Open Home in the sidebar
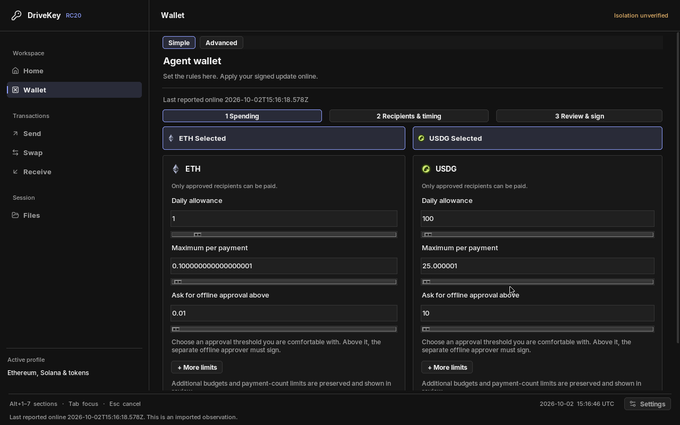Image resolution: width=680 pixels, height=425 pixels. click(x=74, y=71)
